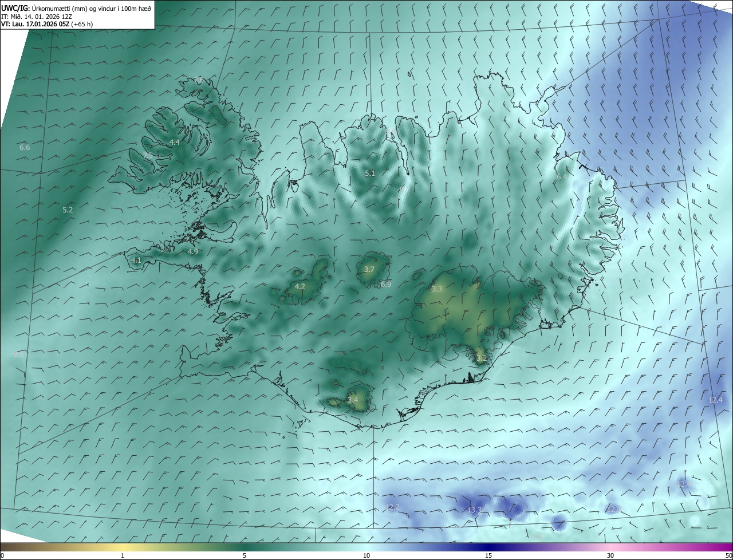The width and height of the screenshot is (733, 560).
Task: Click the 3.3 value on Vatnajökull glacier
Action: [437, 289]
